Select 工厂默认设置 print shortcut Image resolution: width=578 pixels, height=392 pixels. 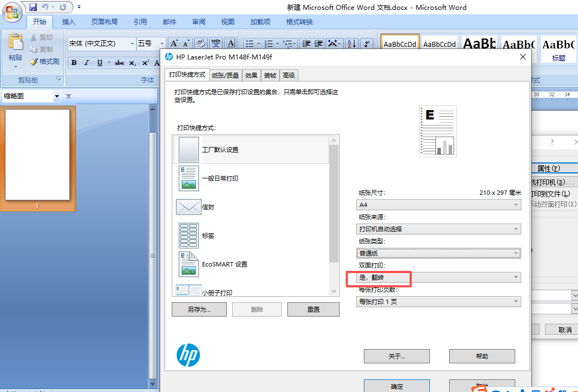click(250, 150)
